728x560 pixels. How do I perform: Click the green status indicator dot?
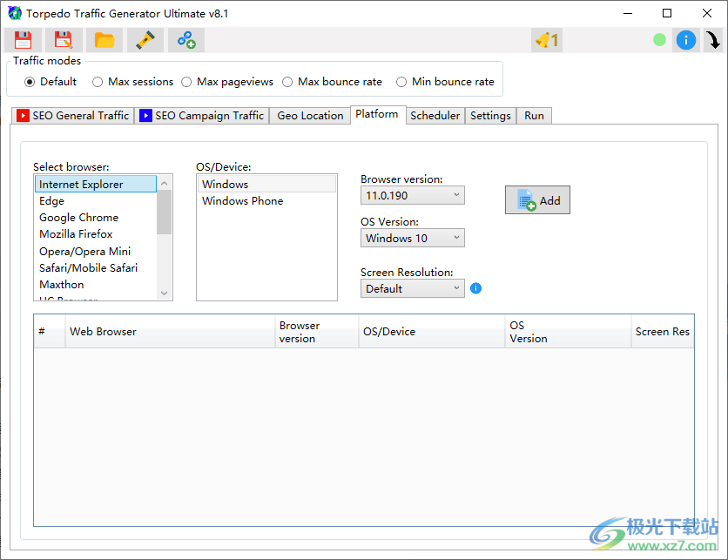pyautogui.click(x=659, y=40)
